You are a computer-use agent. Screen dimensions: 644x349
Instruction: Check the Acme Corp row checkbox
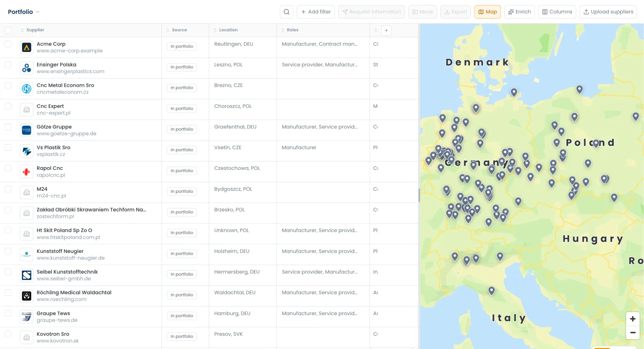[8, 44]
